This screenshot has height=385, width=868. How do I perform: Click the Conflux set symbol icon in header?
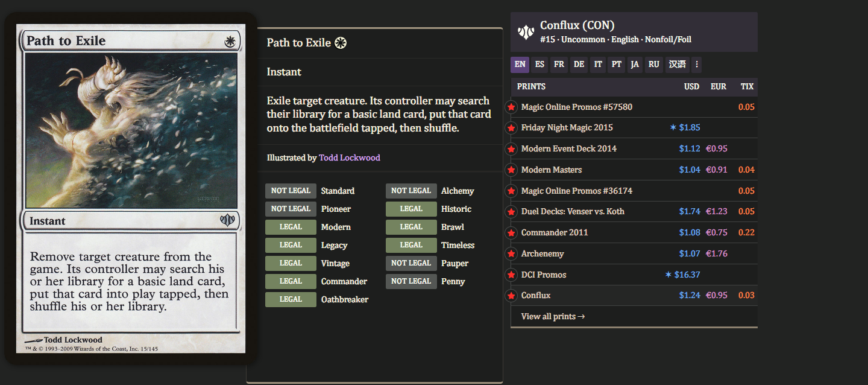(x=526, y=32)
